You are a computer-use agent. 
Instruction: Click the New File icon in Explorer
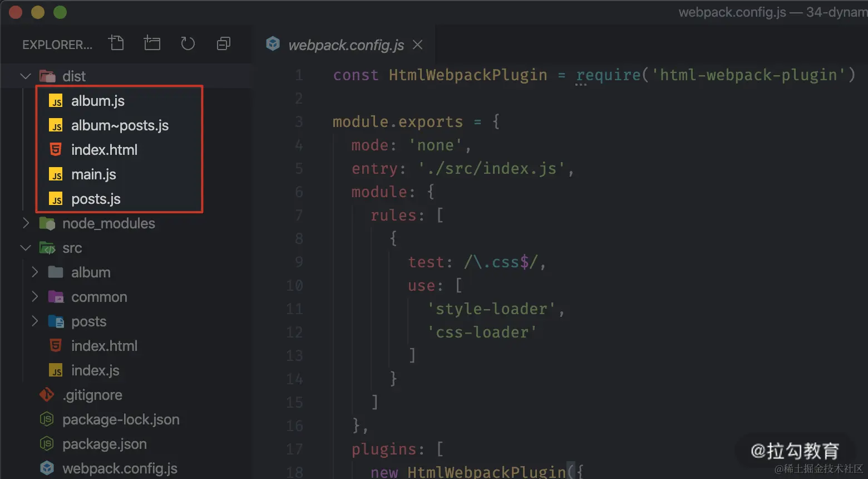(116, 43)
